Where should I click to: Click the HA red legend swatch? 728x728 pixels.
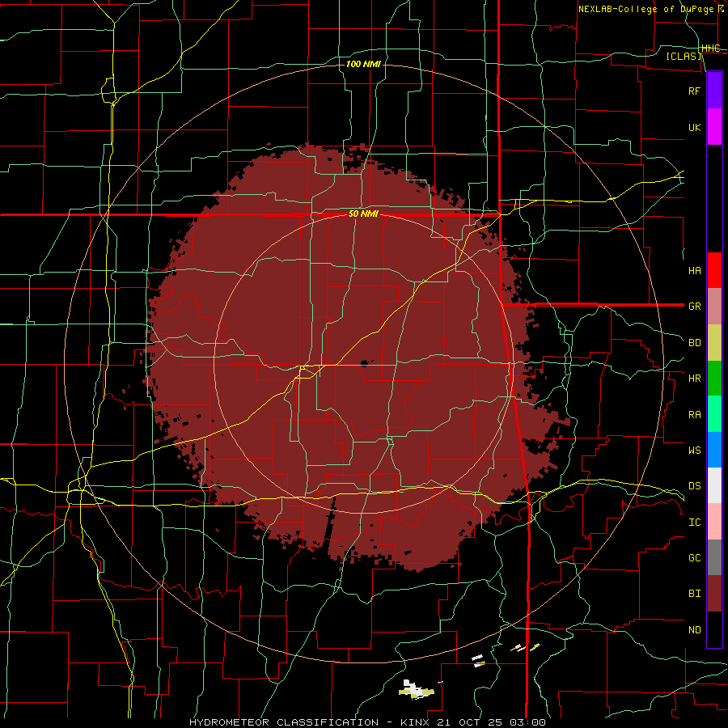714,270
